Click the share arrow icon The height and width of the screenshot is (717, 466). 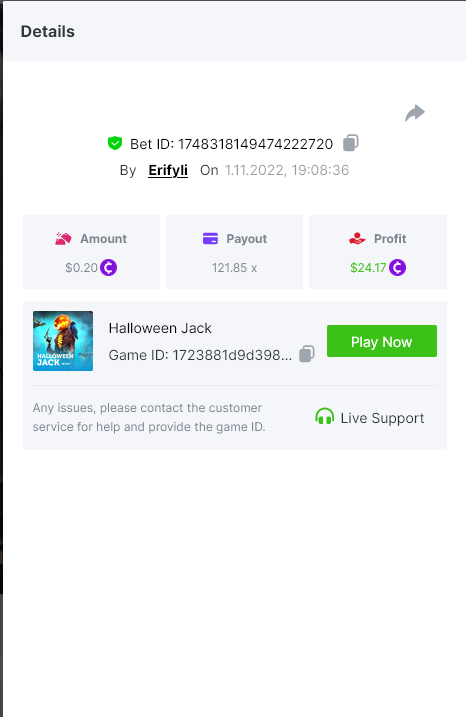point(415,113)
